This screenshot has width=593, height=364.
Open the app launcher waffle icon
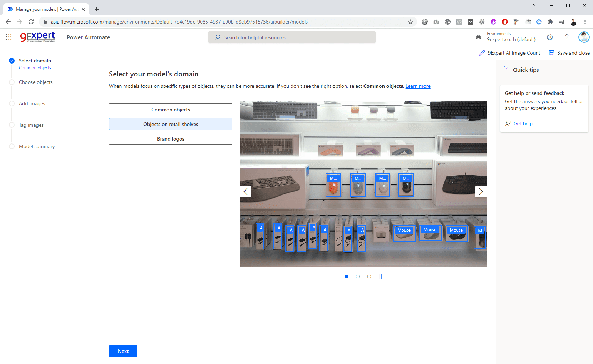pos(9,37)
